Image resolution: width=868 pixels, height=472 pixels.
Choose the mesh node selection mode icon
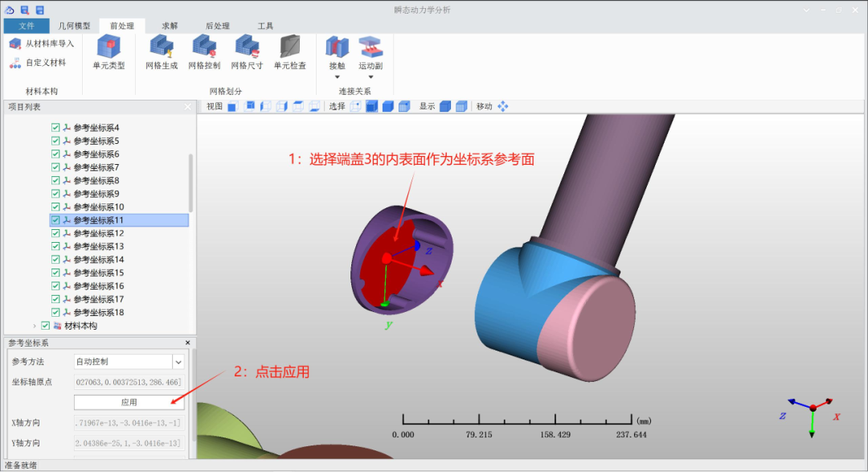coord(404,106)
